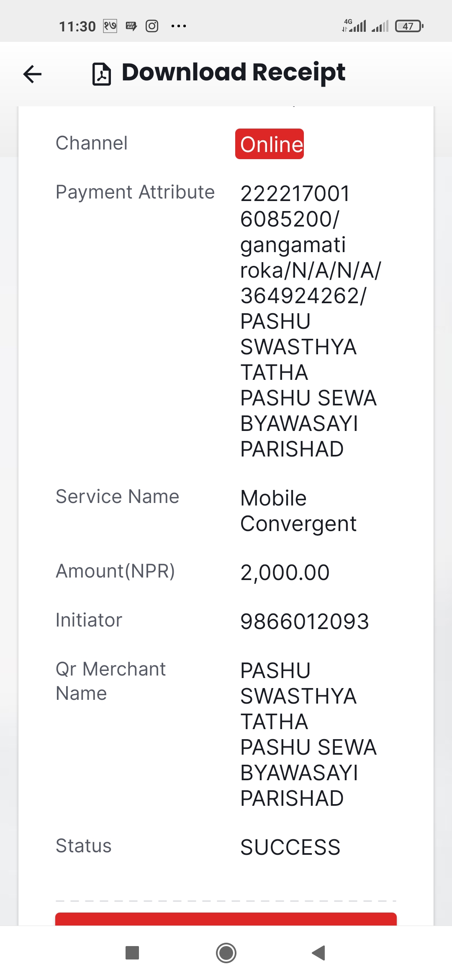Select the initiator number 9866012093

[x=305, y=621]
